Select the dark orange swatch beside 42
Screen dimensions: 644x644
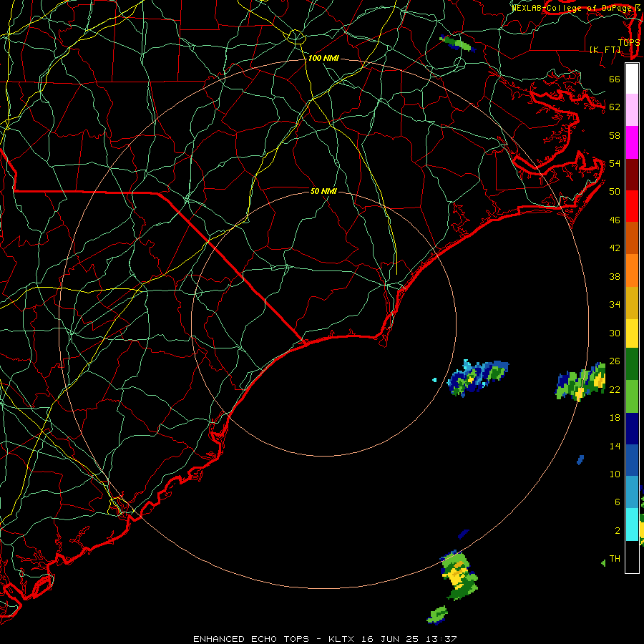click(x=632, y=238)
